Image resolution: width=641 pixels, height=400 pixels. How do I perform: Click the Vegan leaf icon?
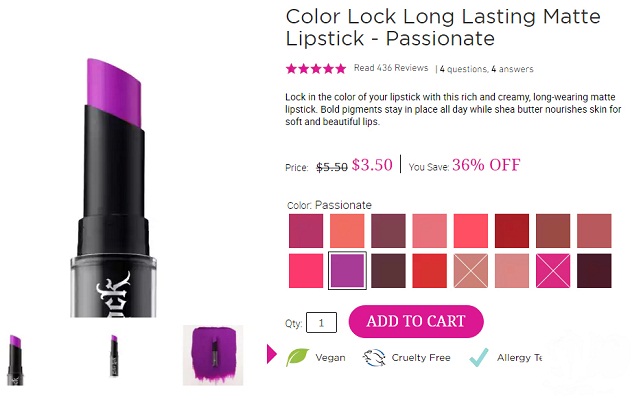298,357
